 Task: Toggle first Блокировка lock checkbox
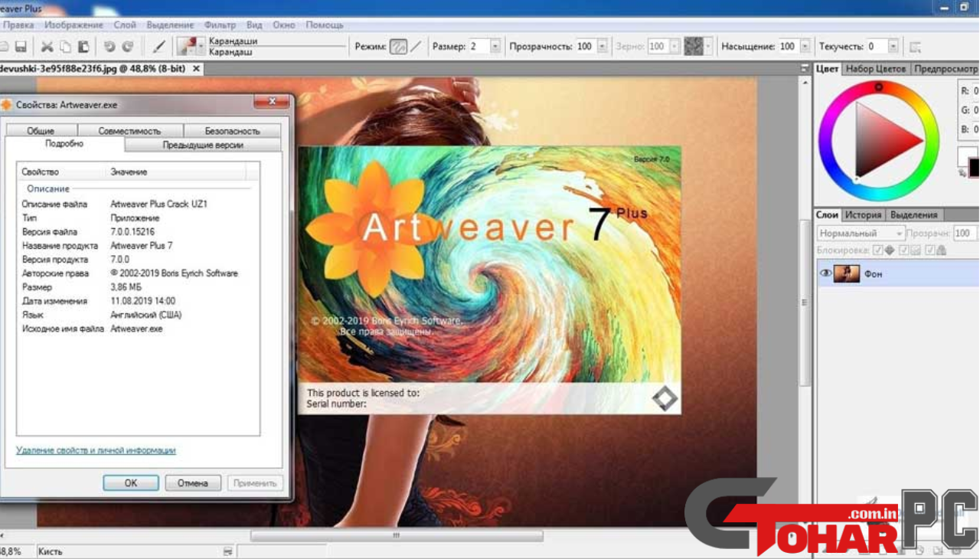click(x=879, y=250)
